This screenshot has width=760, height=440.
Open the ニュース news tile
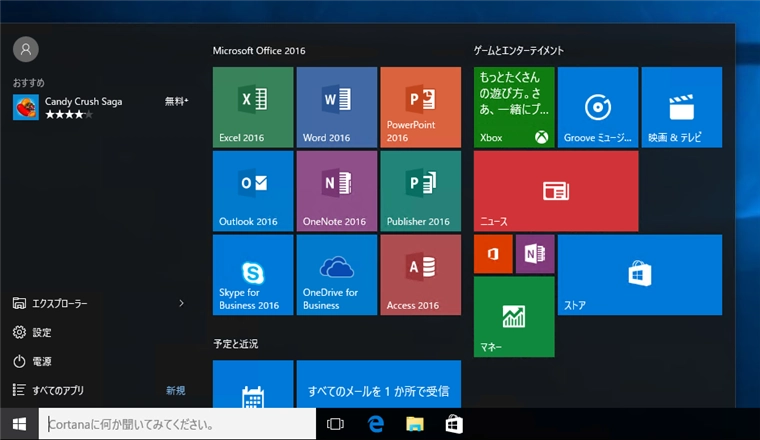tap(556, 191)
